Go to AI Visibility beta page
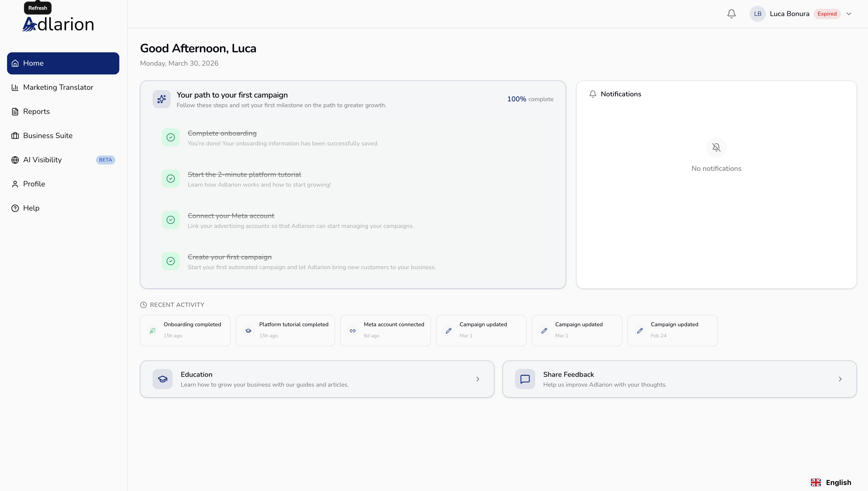 tap(43, 160)
